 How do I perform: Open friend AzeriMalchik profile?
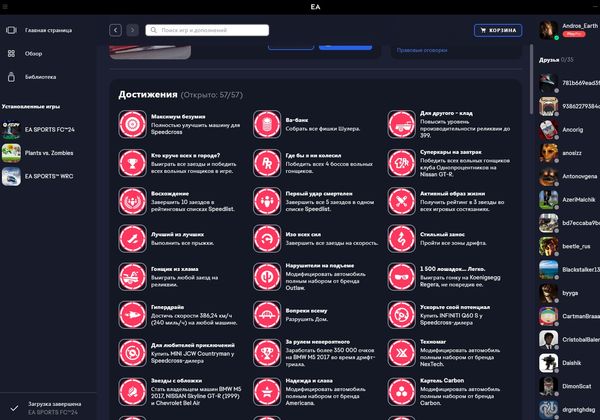click(x=569, y=200)
